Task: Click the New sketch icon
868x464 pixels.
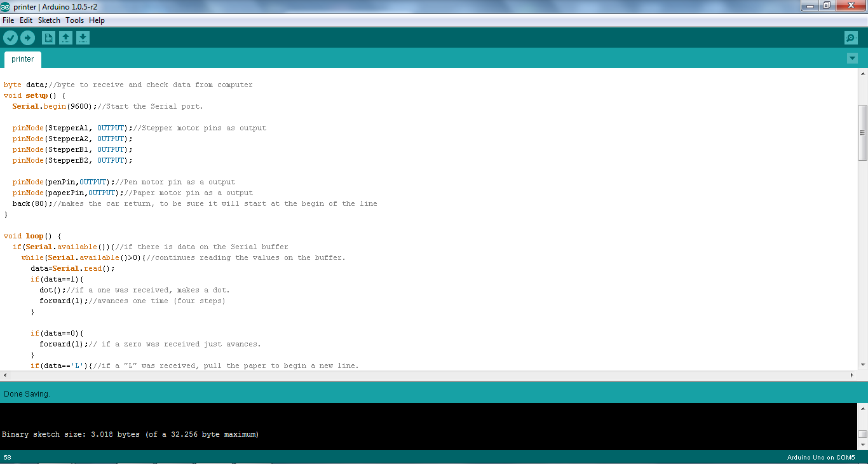Action: point(48,38)
